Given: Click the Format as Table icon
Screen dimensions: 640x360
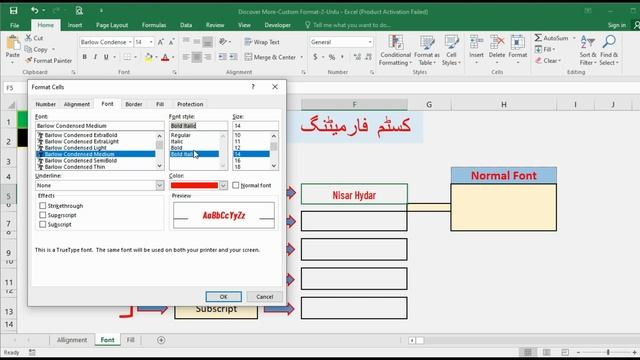Looking at the screenshot, I should point(427,43).
